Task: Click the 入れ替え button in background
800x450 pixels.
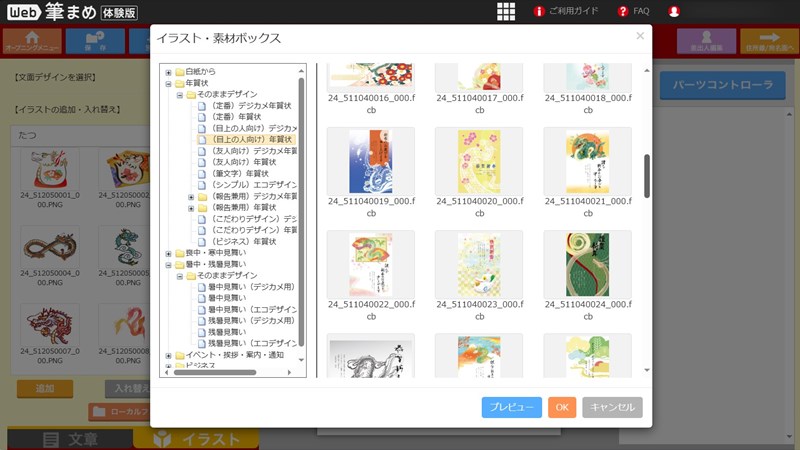Action: click(x=128, y=389)
